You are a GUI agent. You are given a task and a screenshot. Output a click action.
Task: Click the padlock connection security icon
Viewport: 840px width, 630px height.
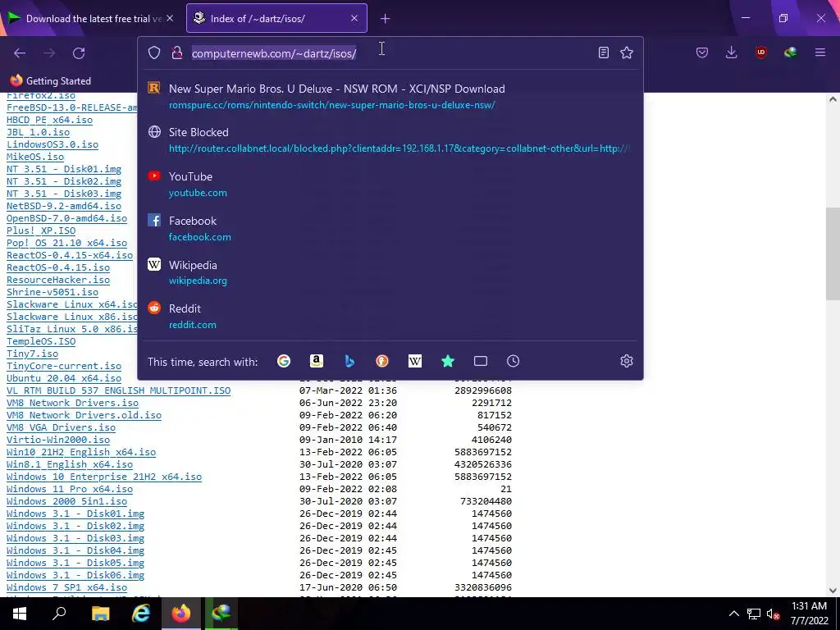[x=177, y=52]
